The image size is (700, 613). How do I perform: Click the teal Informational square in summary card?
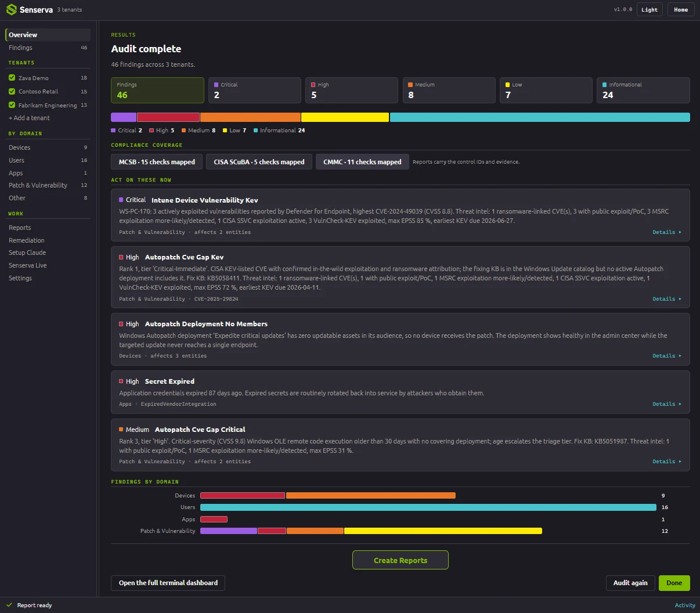[x=605, y=85]
